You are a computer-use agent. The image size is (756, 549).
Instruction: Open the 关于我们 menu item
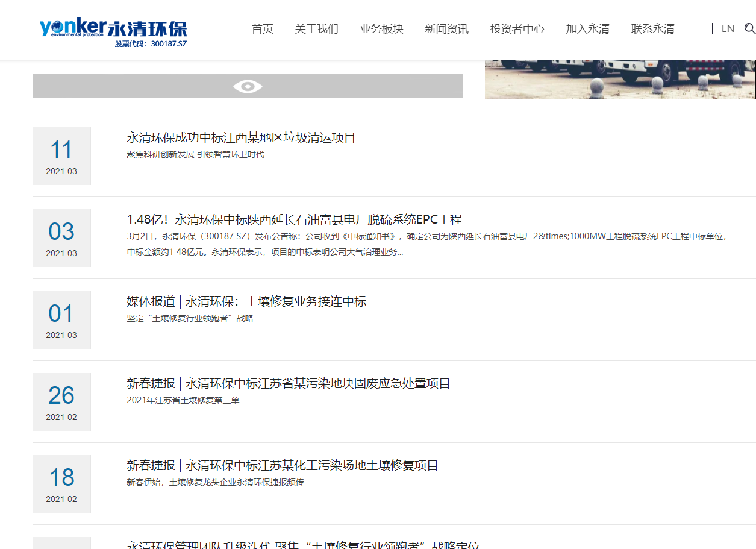tap(316, 29)
